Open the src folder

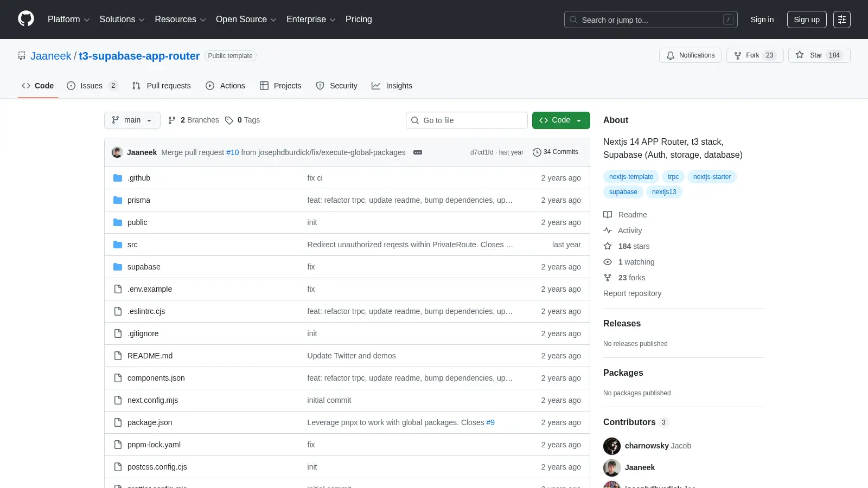132,245
